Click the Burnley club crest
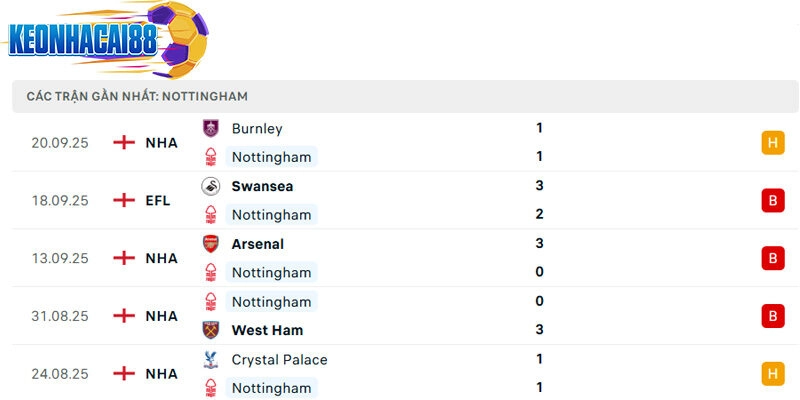This screenshot has width=800, height=400. (x=210, y=128)
